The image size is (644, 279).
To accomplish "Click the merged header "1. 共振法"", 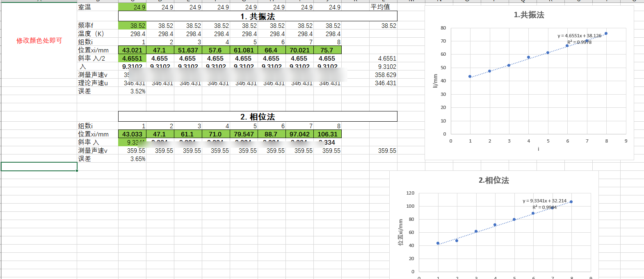I will (258, 16).
